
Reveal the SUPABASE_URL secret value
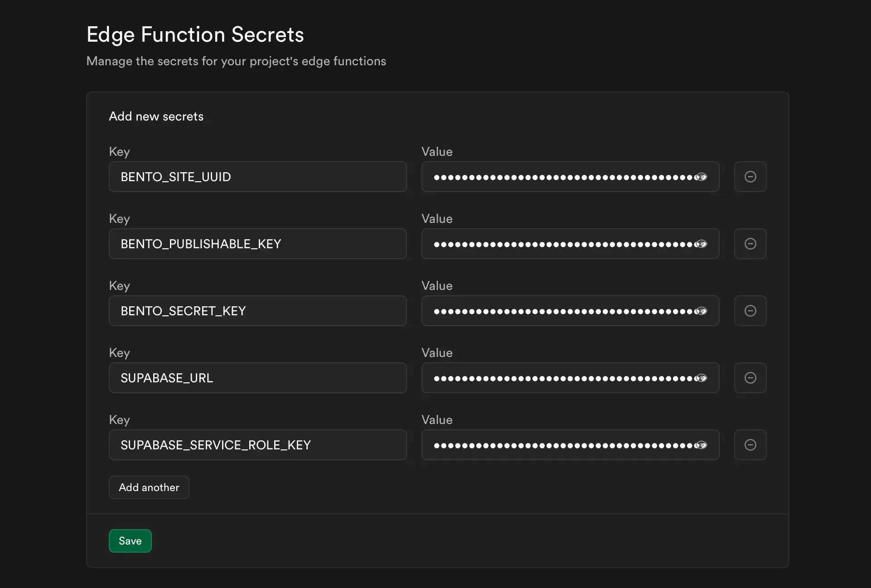[702, 378]
